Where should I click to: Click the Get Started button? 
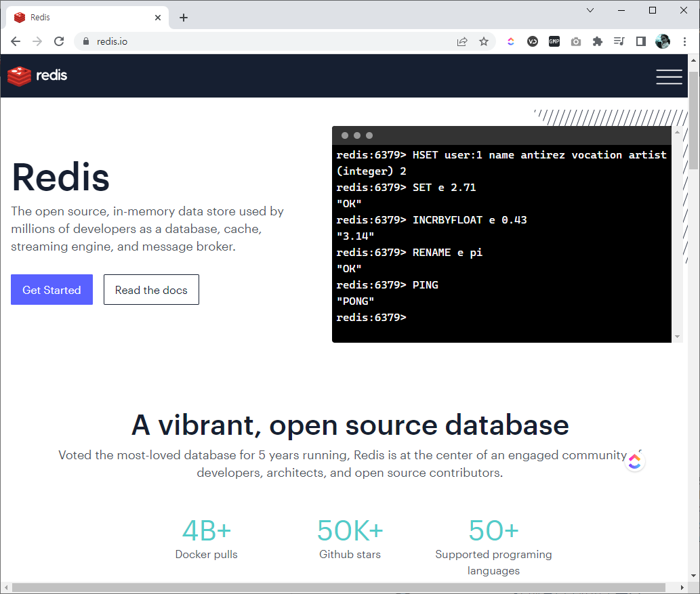click(x=52, y=290)
